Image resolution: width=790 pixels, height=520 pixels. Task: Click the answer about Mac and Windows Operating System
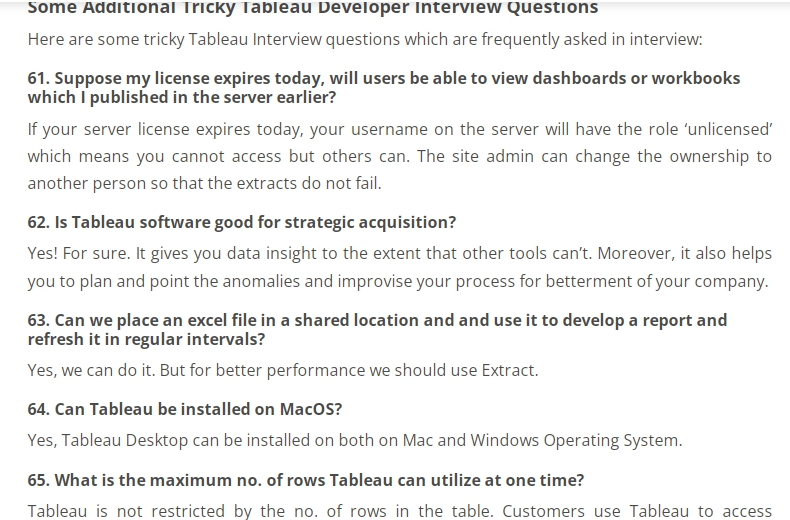tap(355, 440)
